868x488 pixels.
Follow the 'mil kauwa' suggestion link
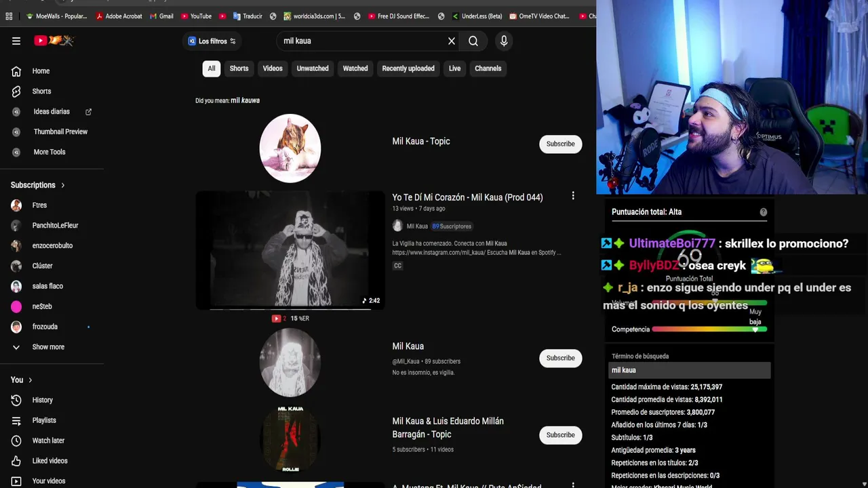(x=245, y=100)
